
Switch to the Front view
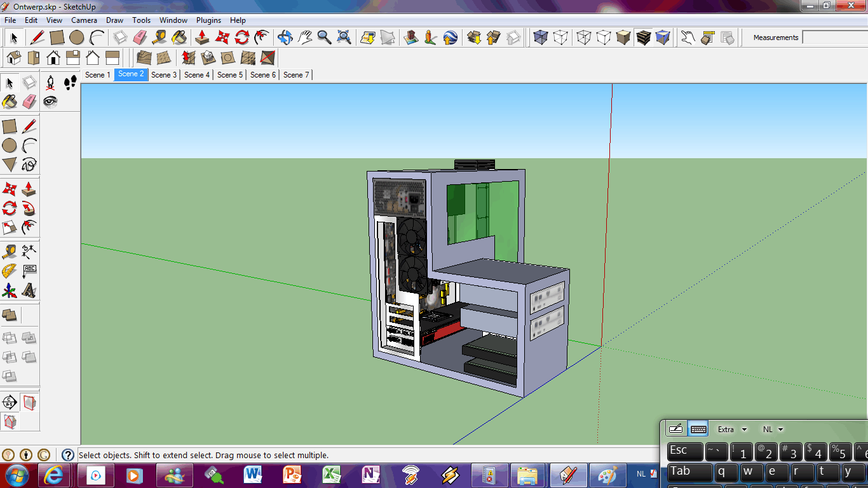point(53,58)
